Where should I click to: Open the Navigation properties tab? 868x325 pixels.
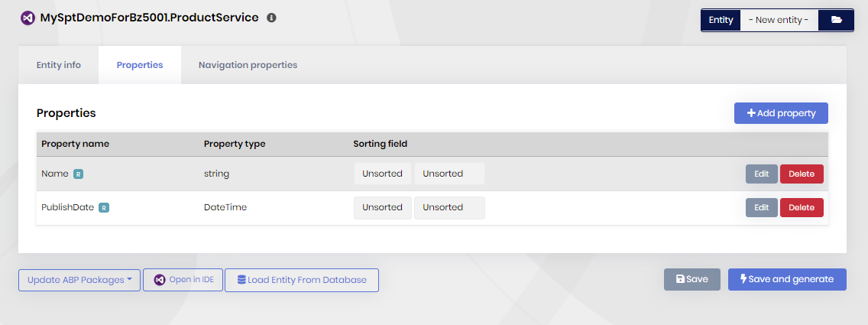point(248,65)
